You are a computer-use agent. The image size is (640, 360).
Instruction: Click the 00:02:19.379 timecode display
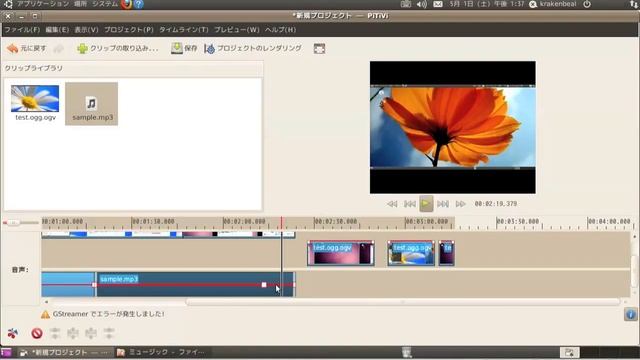tap(496, 204)
